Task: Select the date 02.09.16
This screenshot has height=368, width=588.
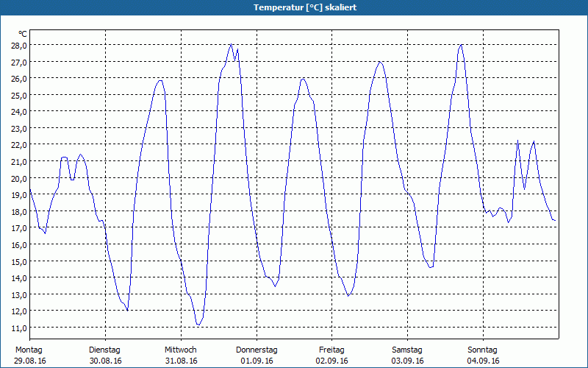Action: pos(332,361)
